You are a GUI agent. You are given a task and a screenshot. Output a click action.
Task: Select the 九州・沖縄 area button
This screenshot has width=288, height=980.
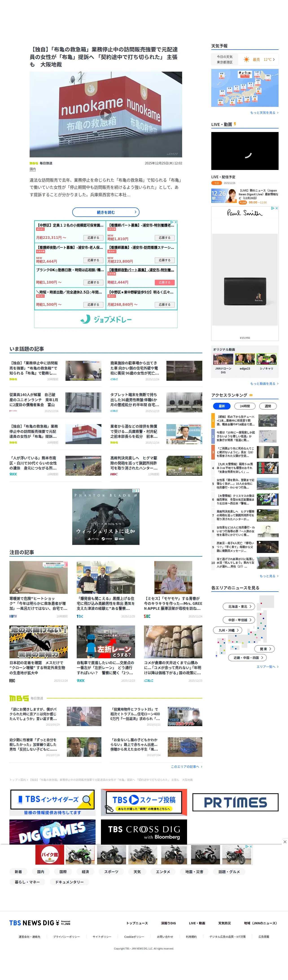[x=227, y=630]
